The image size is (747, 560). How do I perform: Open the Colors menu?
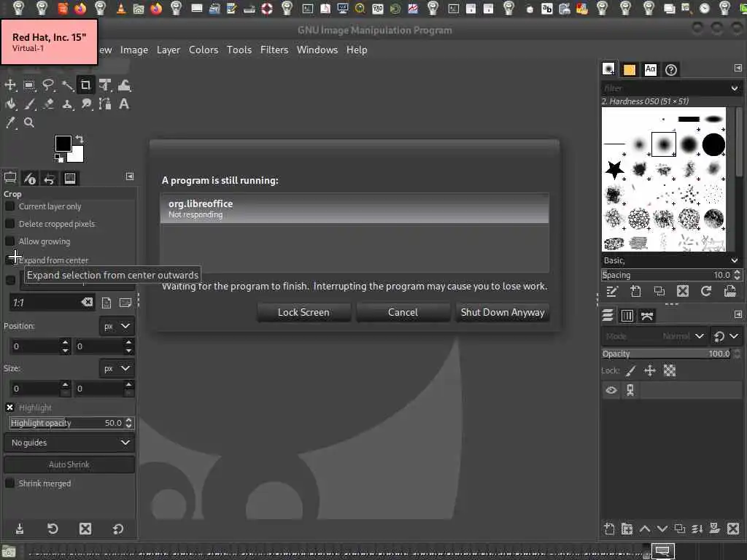pos(204,50)
